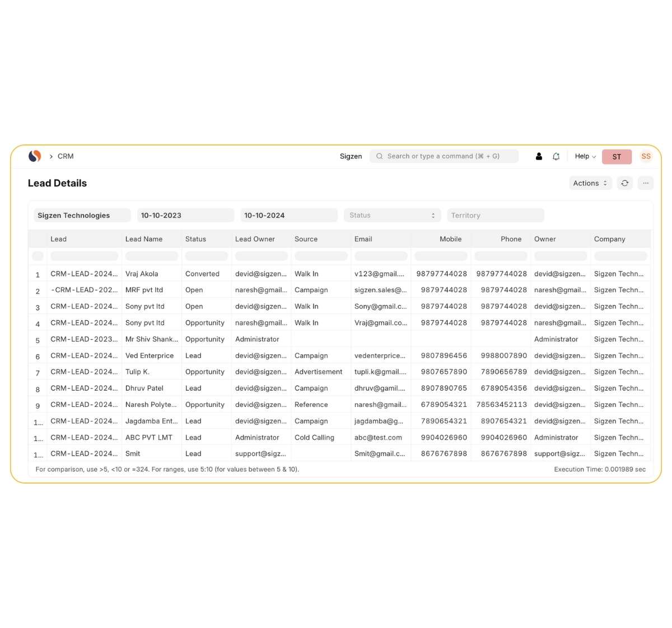Open the Actions dropdown
Image resolution: width=672 pixels, height=628 pixels.
coord(590,183)
